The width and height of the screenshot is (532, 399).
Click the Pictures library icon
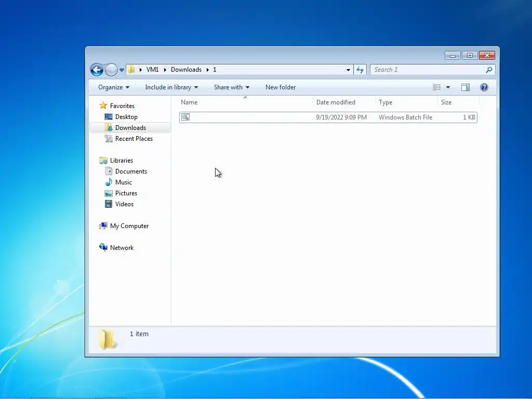(x=109, y=193)
